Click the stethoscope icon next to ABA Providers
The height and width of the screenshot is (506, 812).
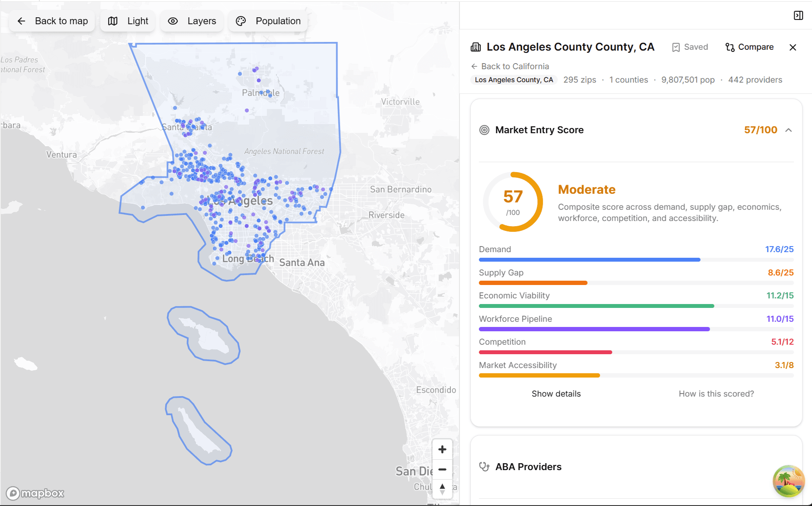pos(485,467)
